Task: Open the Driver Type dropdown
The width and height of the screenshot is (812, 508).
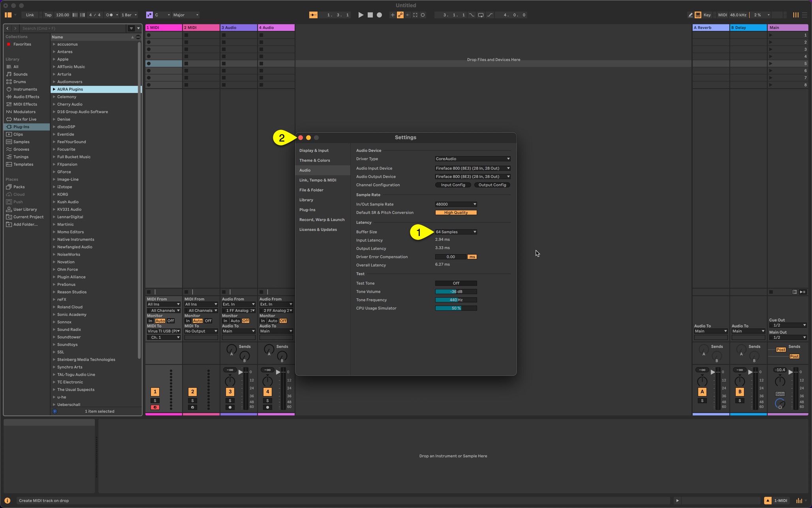Action: pos(472,159)
